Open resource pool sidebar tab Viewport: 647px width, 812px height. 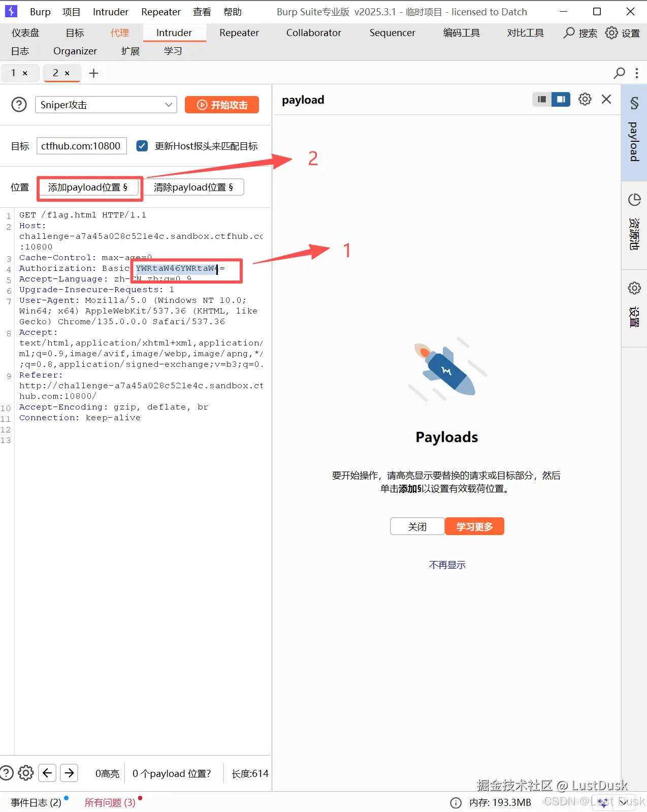click(x=634, y=225)
